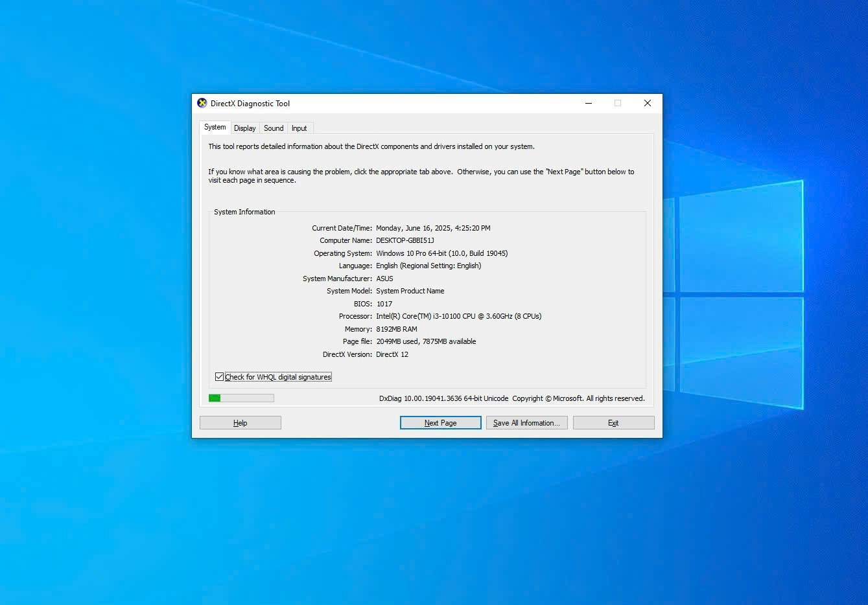Click the DirectX 12 version value
This screenshot has width=868, height=605.
(x=392, y=354)
